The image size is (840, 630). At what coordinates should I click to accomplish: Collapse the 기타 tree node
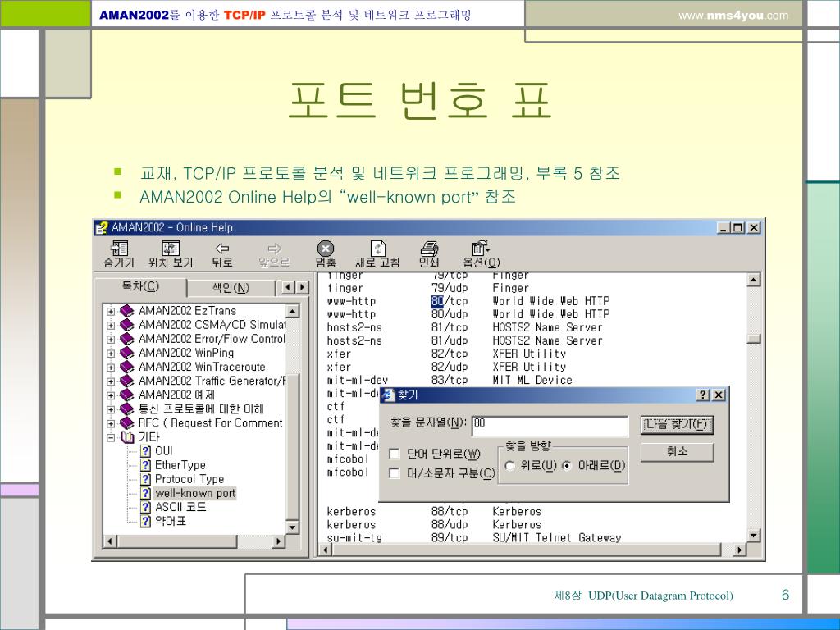[x=111, y=437]
